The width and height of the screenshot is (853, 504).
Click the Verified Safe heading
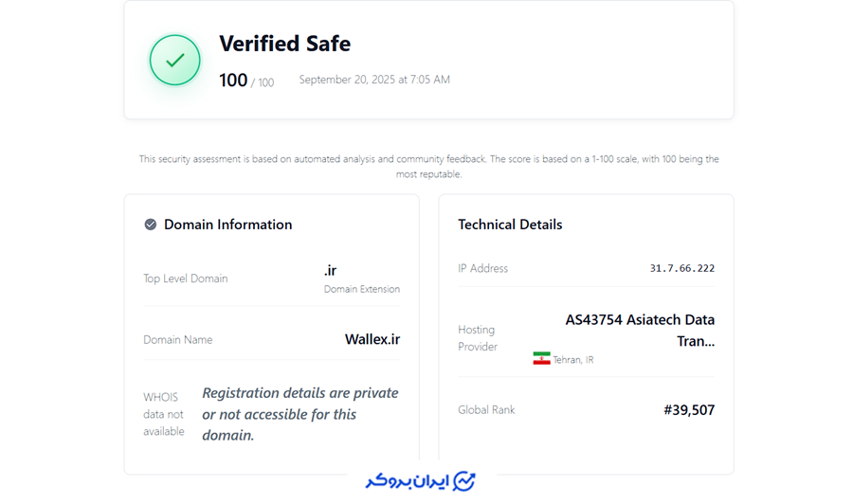[284, 44]
